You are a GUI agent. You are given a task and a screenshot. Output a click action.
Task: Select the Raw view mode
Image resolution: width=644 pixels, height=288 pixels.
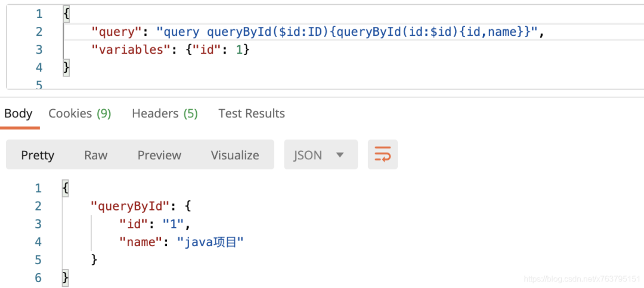coord(95,155)
